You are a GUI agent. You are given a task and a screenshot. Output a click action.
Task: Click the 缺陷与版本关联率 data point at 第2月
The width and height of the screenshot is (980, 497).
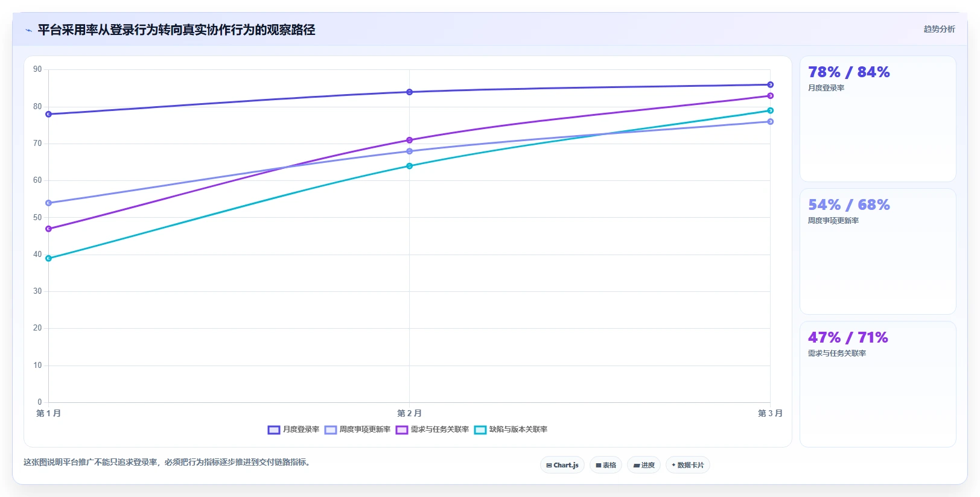tap(409, 166)
